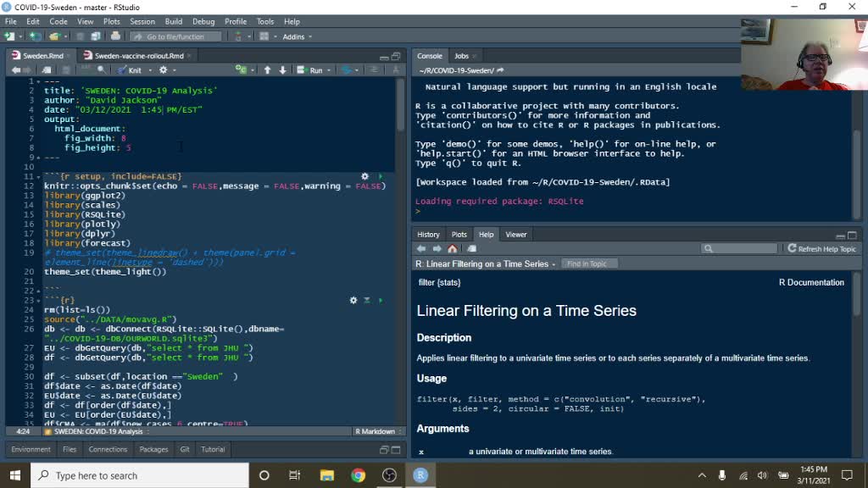This screenshot has width=868, height=488.
Task: Go back to previous source location
Action: point(15,70)
